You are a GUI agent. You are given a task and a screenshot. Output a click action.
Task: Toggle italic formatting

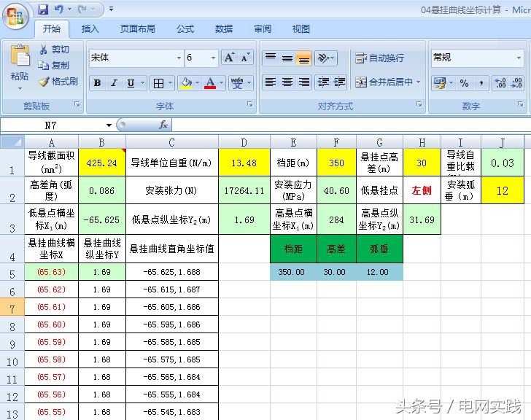[114, 83]
